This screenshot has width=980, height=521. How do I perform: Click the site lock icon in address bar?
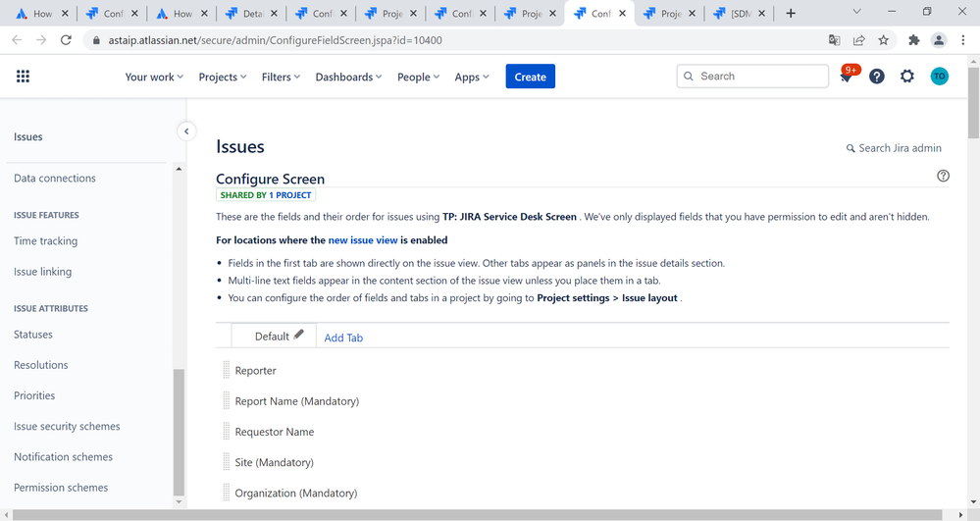click(x=96, y=40)
